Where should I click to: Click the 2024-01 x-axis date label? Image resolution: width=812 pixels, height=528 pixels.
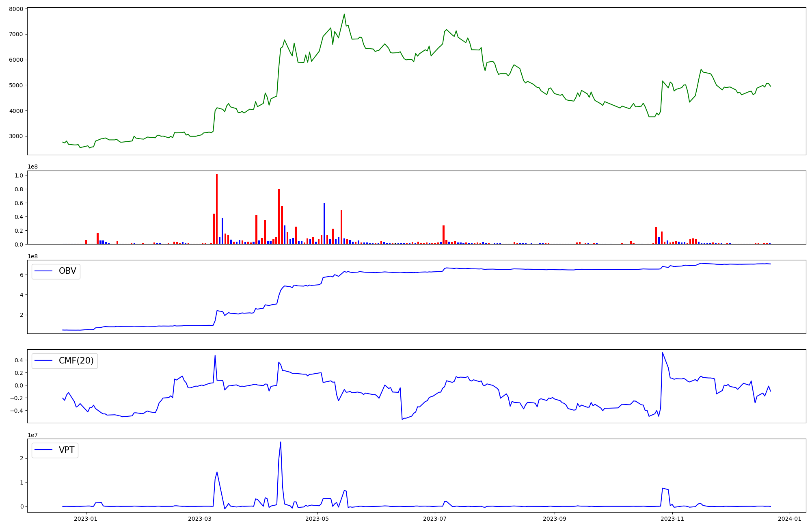coord(790,518)
